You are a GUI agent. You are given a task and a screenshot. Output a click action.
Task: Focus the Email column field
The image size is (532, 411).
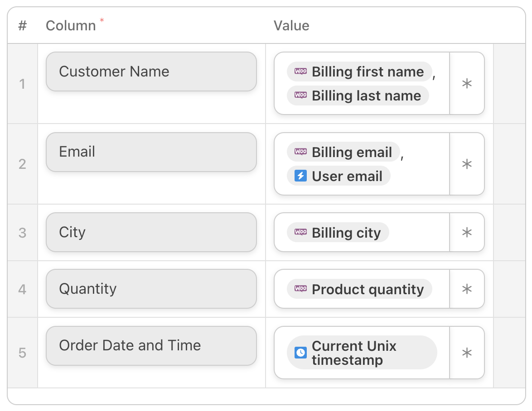click(151, 152)
